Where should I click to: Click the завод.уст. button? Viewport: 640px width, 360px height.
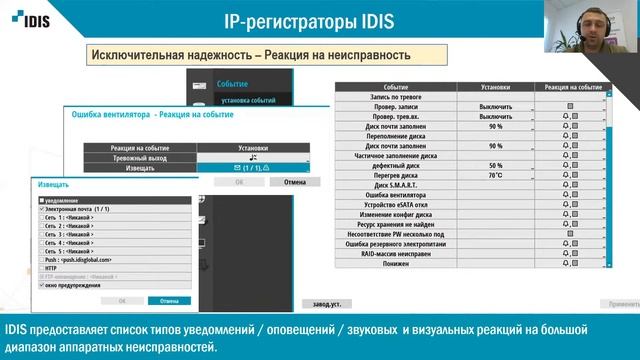click(x=327, y=304)
